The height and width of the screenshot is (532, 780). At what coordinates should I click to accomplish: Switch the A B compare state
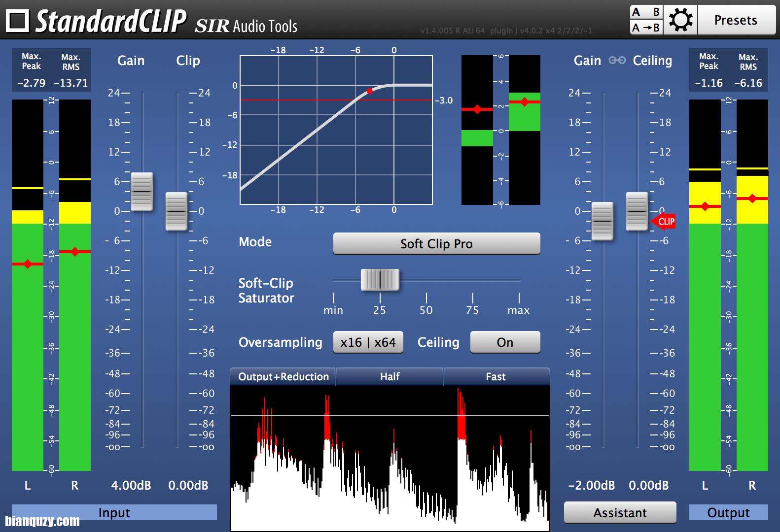[646, 12]
